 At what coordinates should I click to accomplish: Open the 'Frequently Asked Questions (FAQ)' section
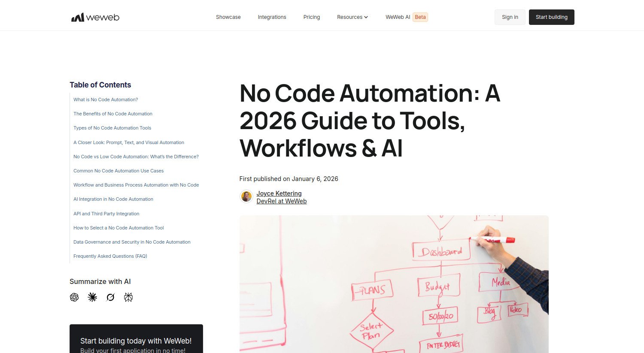[x=110, y=256]
